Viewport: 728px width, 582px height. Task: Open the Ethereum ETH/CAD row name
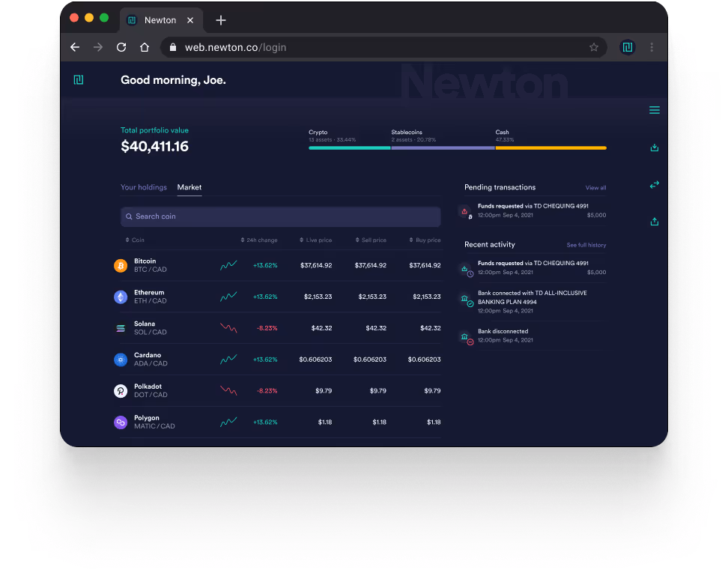pyautogui.click(x=151, y=297)
